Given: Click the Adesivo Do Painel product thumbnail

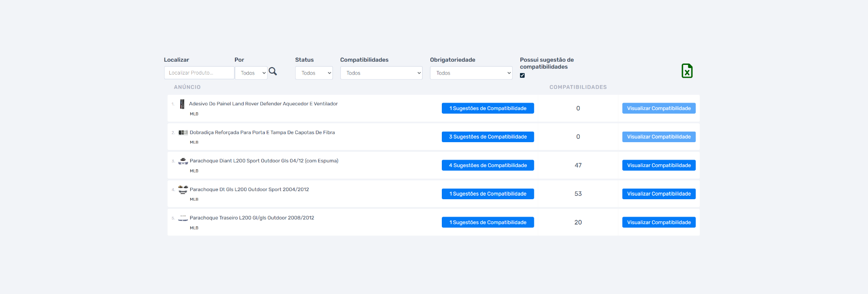Looking at the screenshot, I should point(182,104).
